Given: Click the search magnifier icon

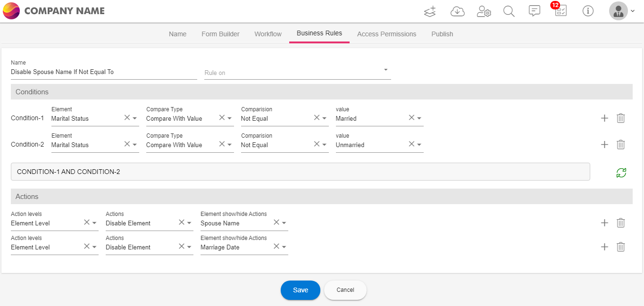Looking at the screenshot, I should (x=509, y=11).
